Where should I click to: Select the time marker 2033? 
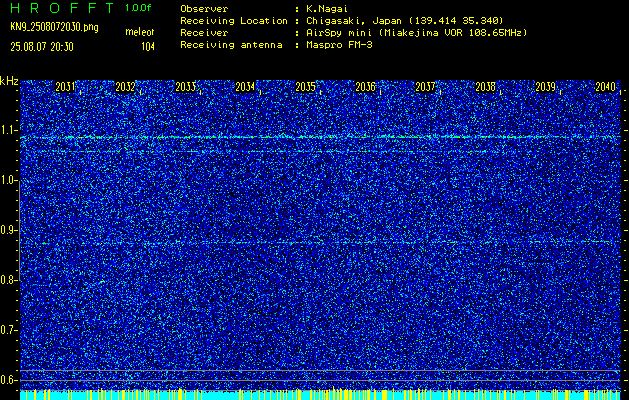pyautogui.click(x=185, y=87)
